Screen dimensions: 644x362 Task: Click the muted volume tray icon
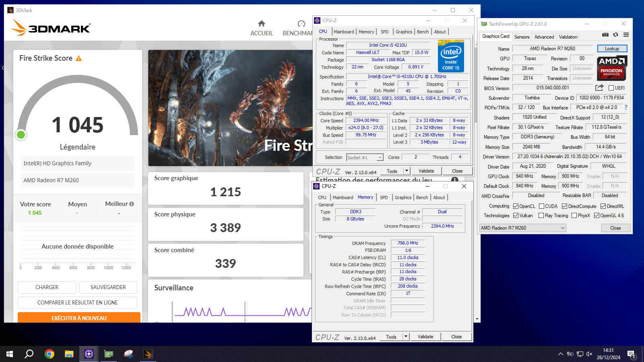tap(589, 354)
